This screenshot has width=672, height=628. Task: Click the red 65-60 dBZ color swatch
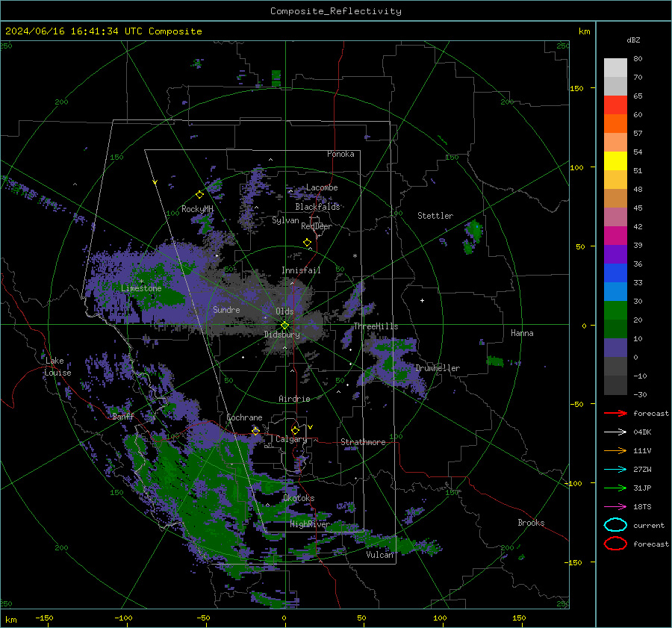(x=615, y=105)
